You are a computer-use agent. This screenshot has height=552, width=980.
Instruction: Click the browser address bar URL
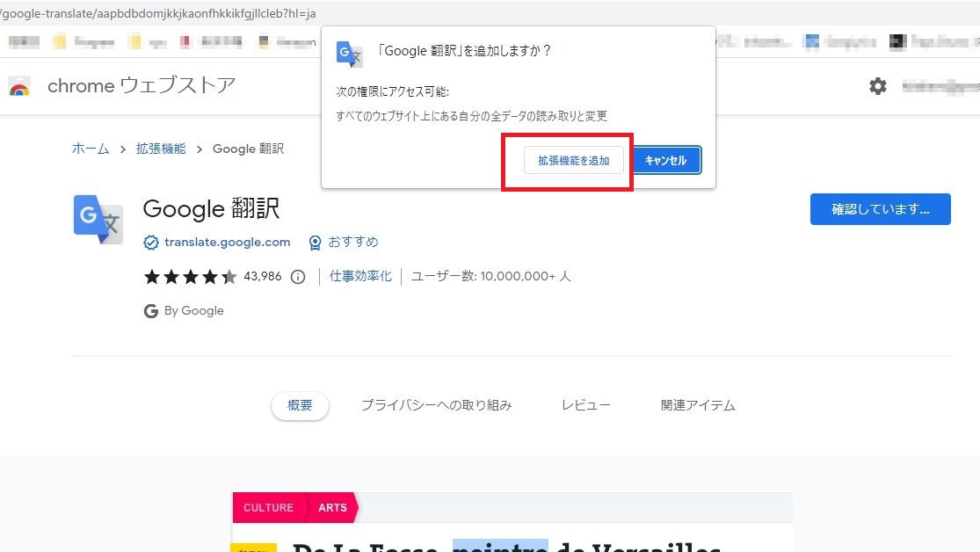click(x=158, y=13)
